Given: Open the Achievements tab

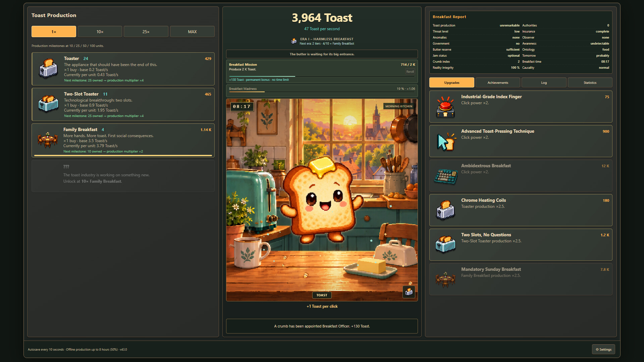Looking at the screenshot, I should (x=498, y=82).
